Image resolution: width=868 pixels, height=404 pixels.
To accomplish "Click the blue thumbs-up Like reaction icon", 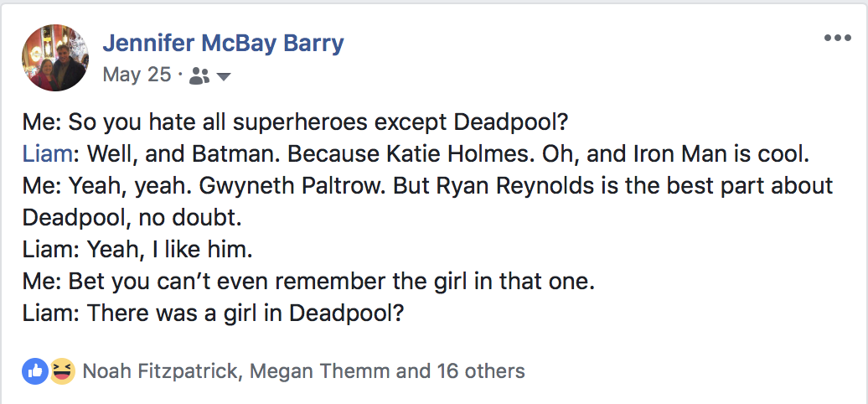I will [35, 370].
